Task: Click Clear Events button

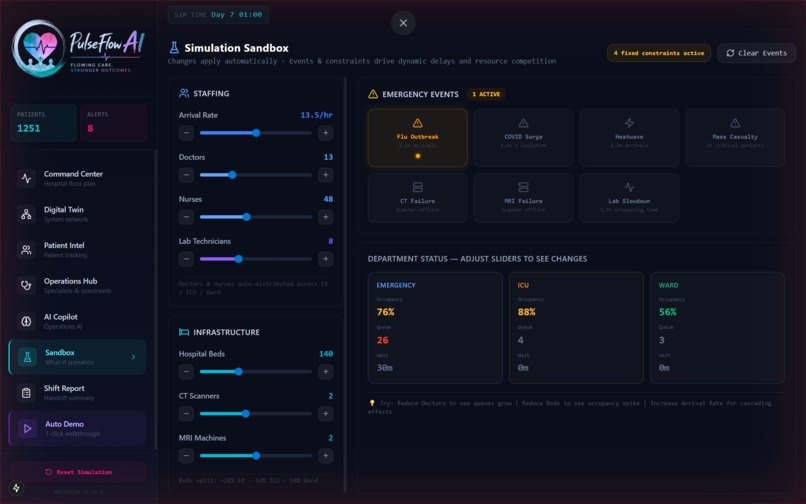Action: [756, 53]
